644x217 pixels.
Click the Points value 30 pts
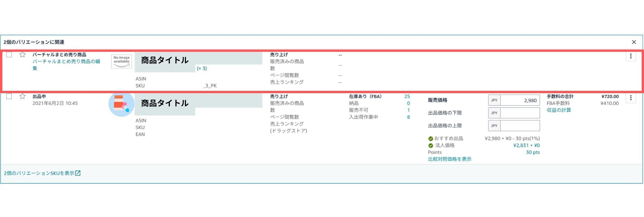(533, 152)
